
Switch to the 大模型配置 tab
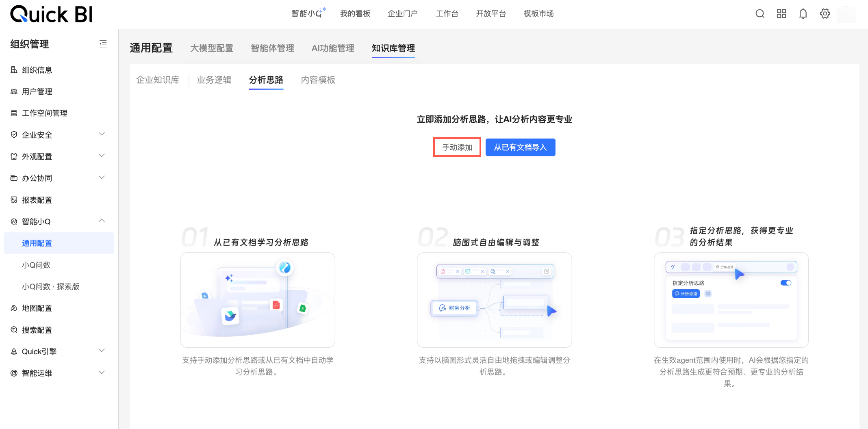click(212, 48)
